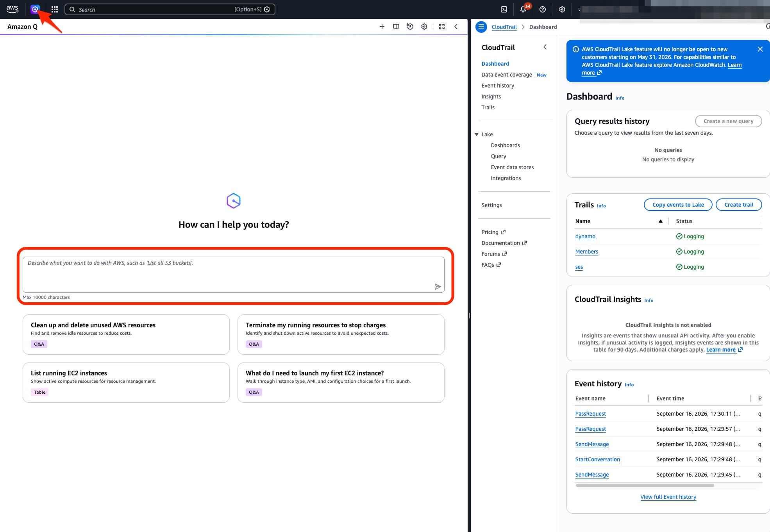Open the ses trail
Viewport: 770px width, 532px height.
pos(579,267)
